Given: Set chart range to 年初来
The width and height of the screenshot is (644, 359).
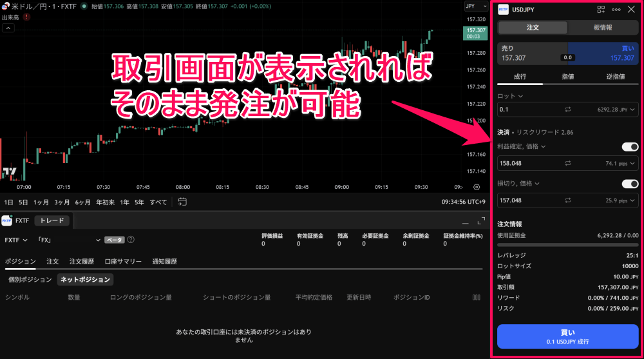Looking at the screenshot, I should [106, 202].
